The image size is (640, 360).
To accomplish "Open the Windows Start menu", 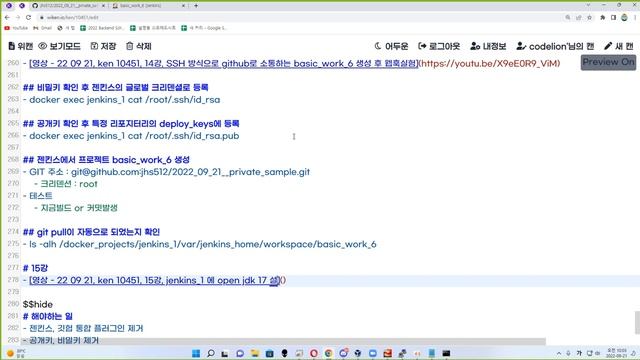I will tap(196, 353).
